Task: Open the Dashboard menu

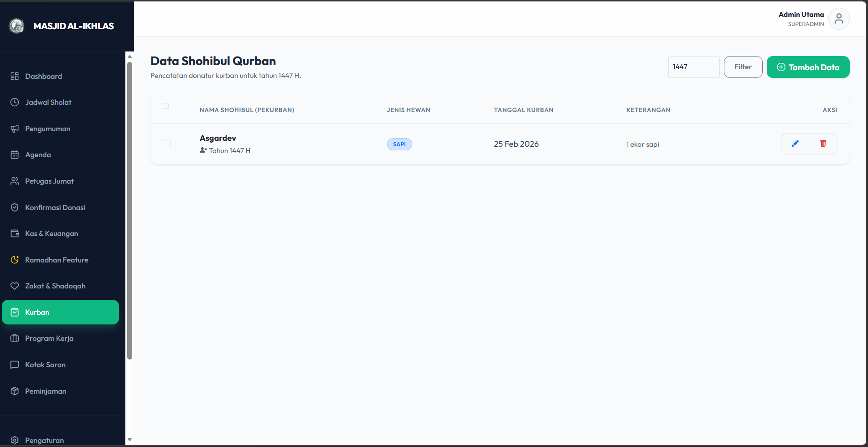Action: click(60, 76)
